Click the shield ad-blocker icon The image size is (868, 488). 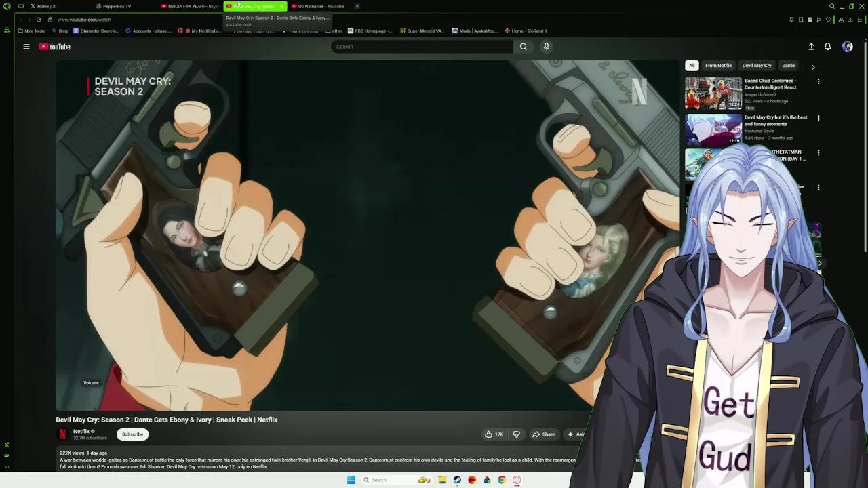(810, 20)
